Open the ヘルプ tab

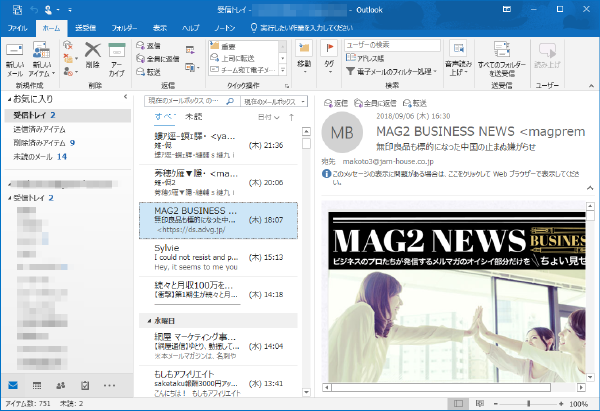coord(191,28)
